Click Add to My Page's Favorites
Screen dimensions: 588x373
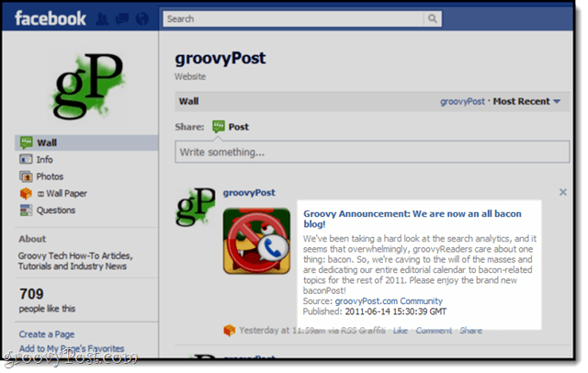click(x=72, y=348)
